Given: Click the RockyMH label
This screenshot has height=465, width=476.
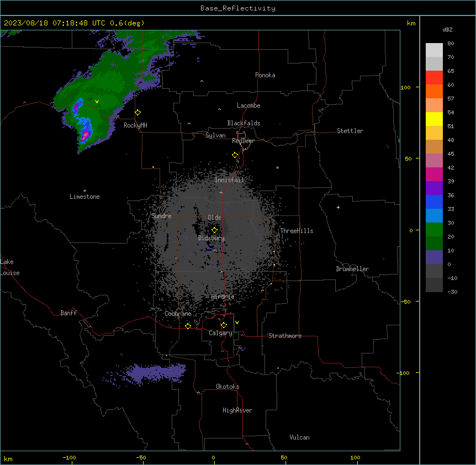Looking at the screenshot, I should coord(135,125).
